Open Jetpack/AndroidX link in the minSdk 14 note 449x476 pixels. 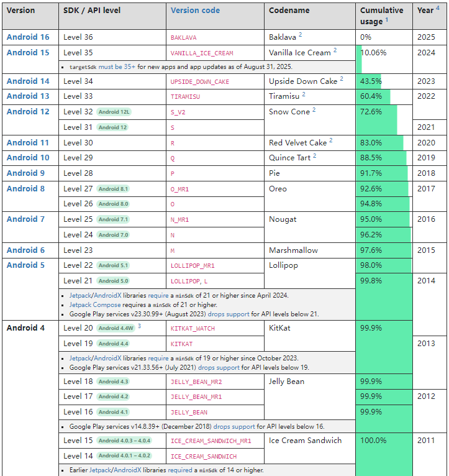pyautogui.click(x=116, y=470)
